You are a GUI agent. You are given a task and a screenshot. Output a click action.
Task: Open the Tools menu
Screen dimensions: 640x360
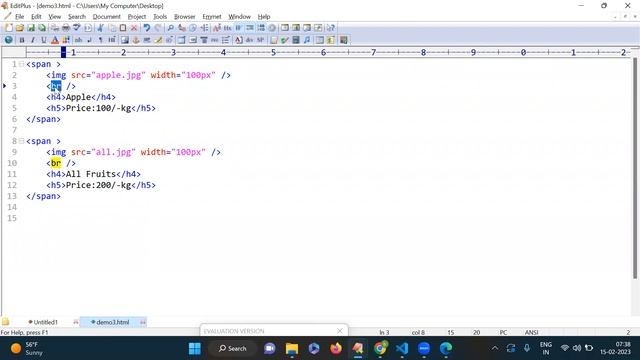point(160,17)
